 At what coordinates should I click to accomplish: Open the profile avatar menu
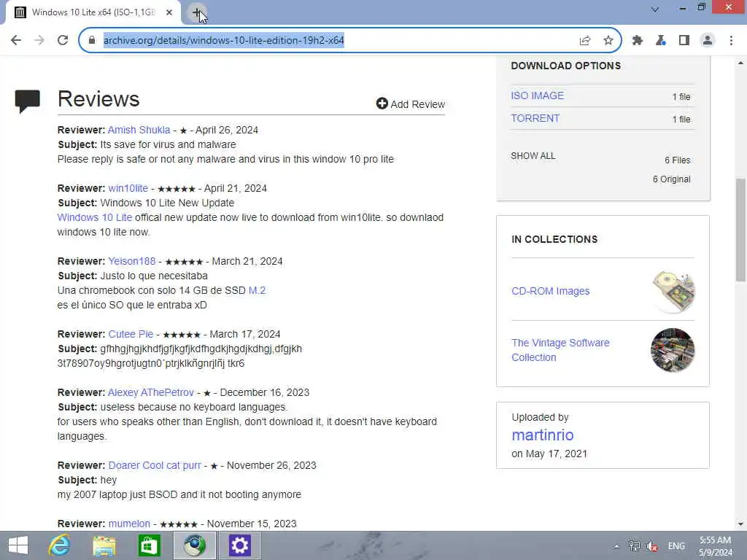point(708,41)
